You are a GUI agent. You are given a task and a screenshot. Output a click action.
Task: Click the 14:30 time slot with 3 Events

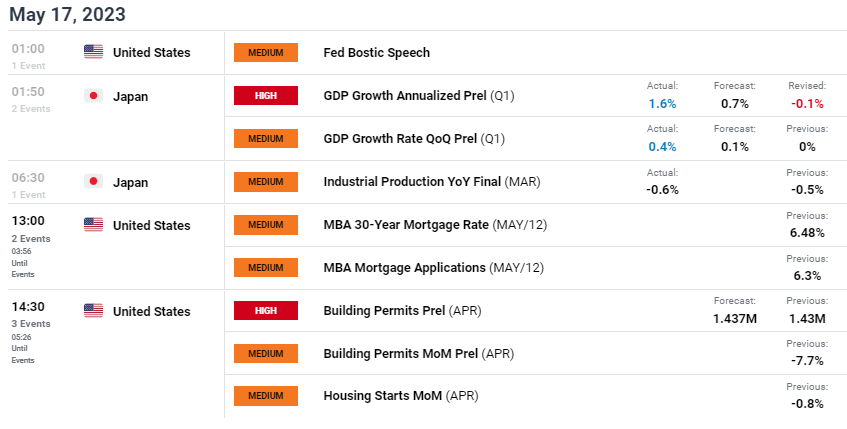(x=28, y=311)
